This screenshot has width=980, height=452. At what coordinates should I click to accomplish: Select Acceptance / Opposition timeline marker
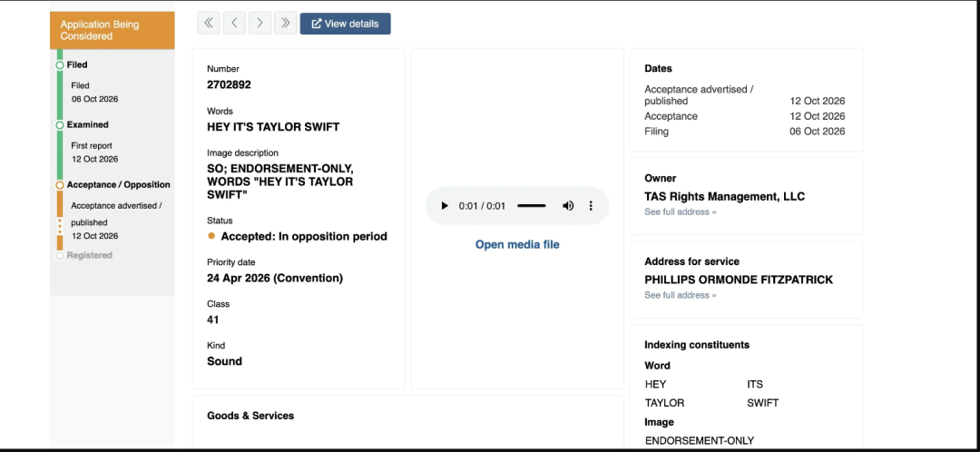(x=59, y=185)
